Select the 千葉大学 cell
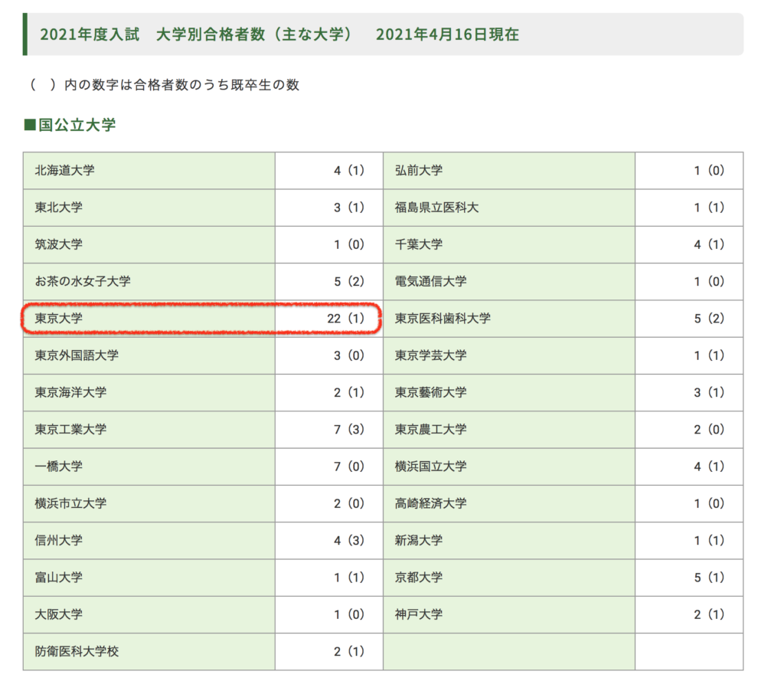Image resolution: width=784 pixels, height=691 pixels. [509, 244]
